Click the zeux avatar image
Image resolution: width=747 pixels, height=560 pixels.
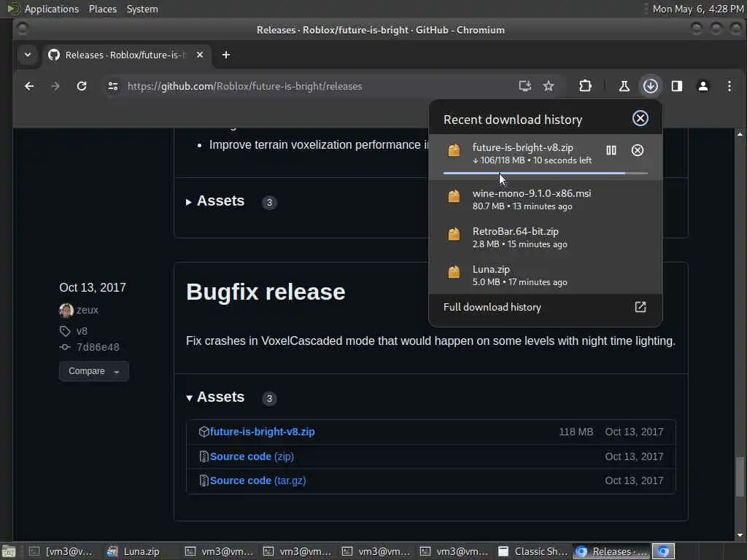[66, 310]
